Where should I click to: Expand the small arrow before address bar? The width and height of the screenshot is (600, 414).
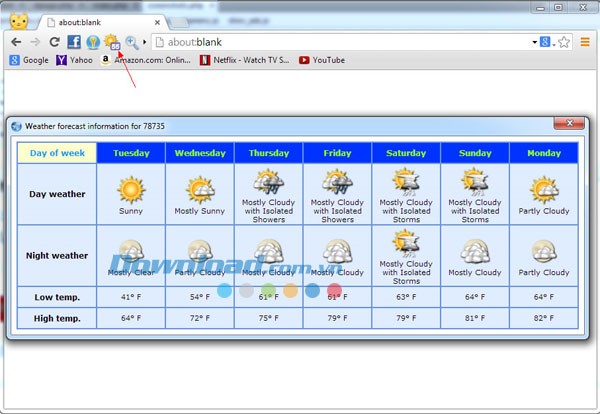click(146, 42)
